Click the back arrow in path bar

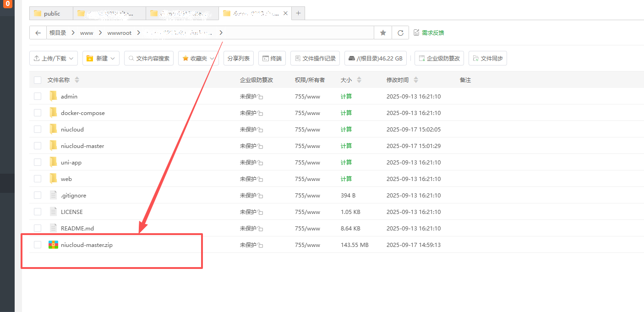click(38, 33)
